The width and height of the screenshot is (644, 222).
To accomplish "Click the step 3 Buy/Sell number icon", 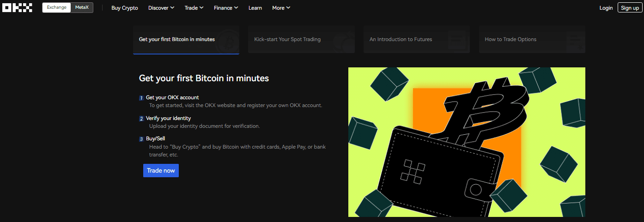I will tap(141, 139).
